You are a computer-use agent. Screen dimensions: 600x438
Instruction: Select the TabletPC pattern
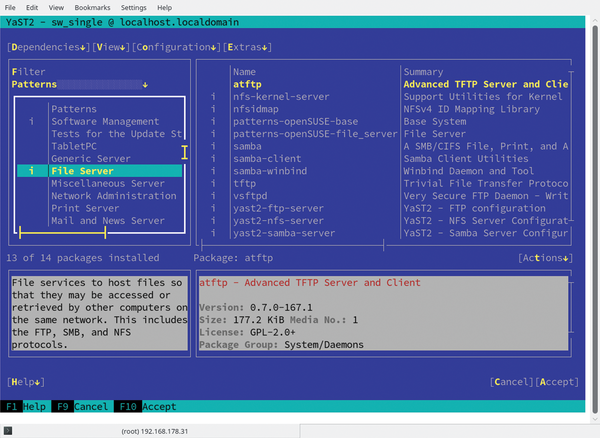click(99, 146)
